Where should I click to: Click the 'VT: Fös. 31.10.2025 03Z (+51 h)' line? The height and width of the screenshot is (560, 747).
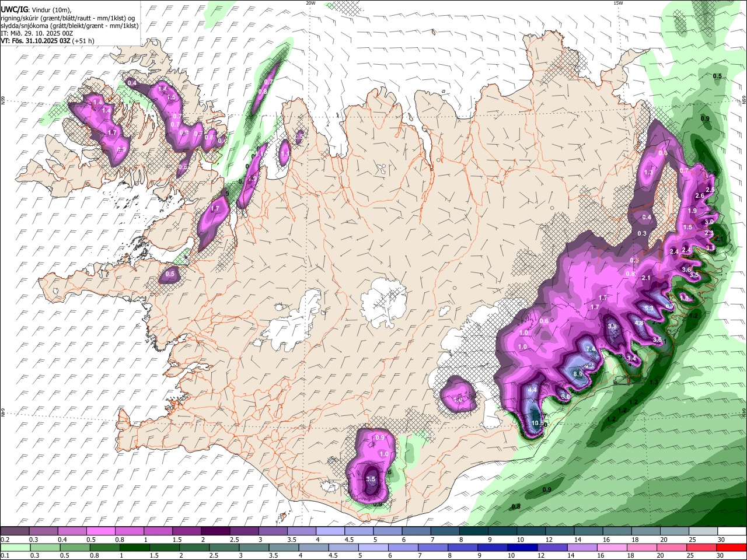[x=47, y=41]
